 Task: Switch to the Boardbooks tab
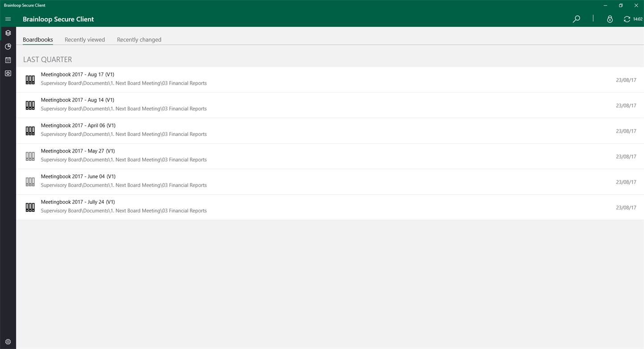pos(38,40)
